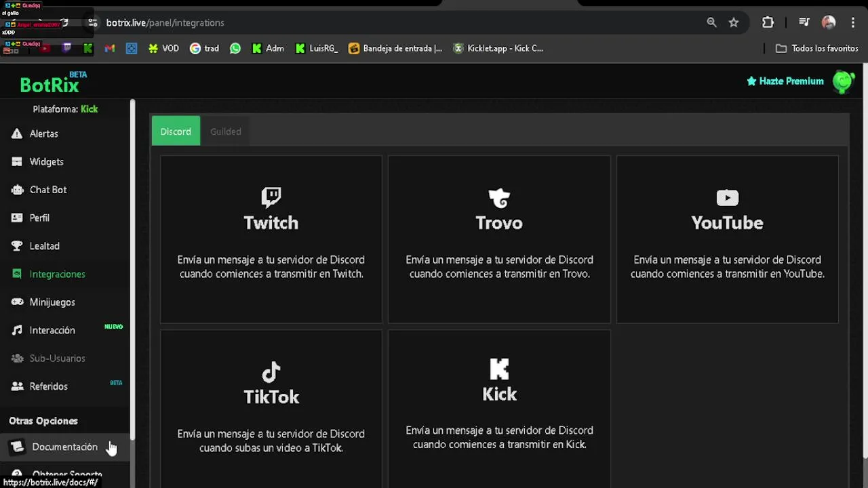The image size is (868, 488).
Task: Click the Perfil card icon
Action: click(x=17, y=218)
